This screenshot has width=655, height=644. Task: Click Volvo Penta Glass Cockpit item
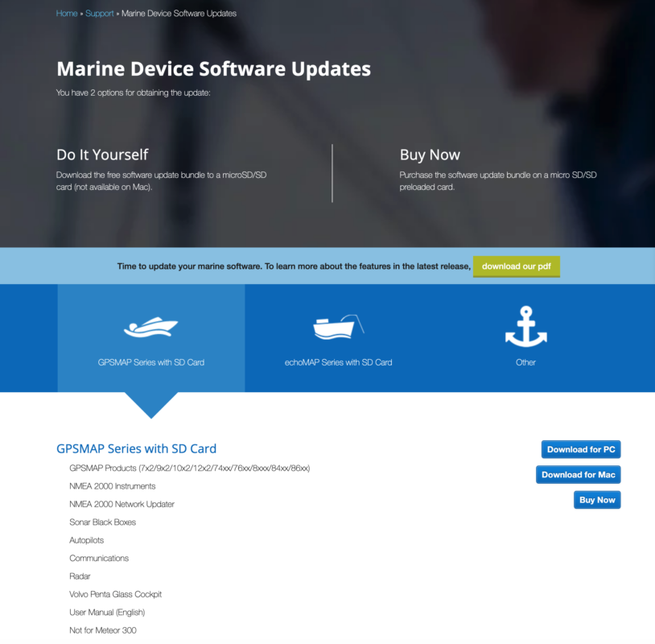click(x=116, y=594)
